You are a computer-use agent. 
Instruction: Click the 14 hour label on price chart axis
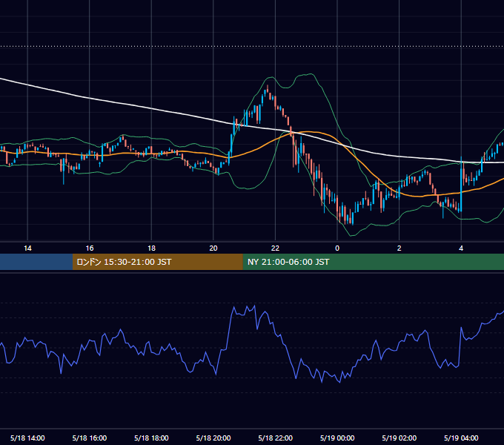pos(27,248)
